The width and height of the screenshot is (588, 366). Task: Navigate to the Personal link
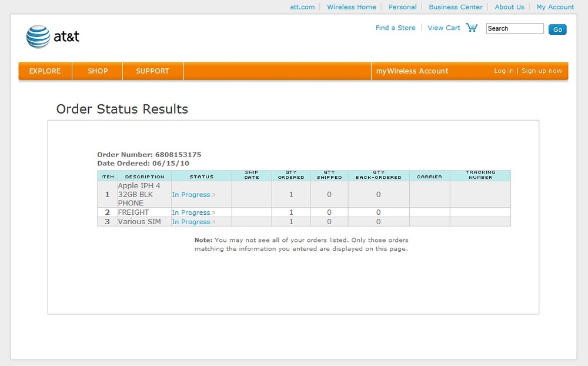[402, 7]
